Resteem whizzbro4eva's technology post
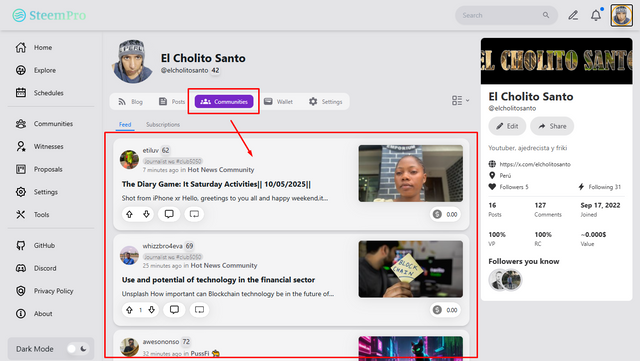 pyautogui.click(x=199, y=310)
